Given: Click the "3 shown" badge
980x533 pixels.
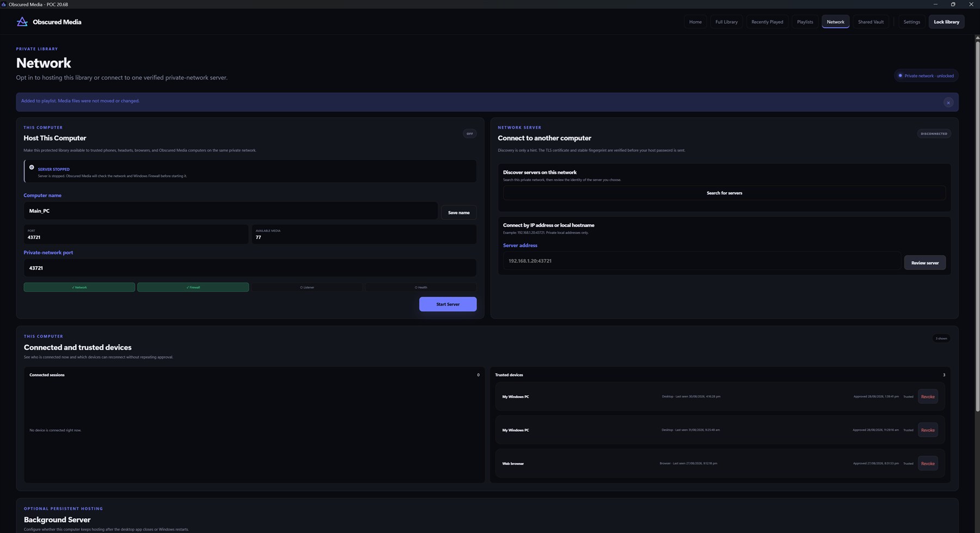Looking at the screenshot, I should (941, 339).
